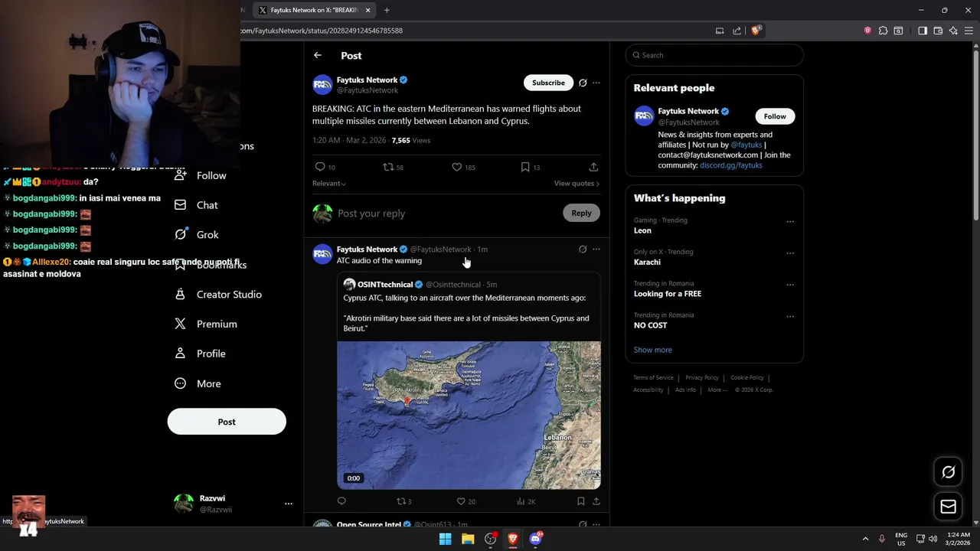
Task: Close the Faytuks Network tab
Action: click(x=367, y=10)
